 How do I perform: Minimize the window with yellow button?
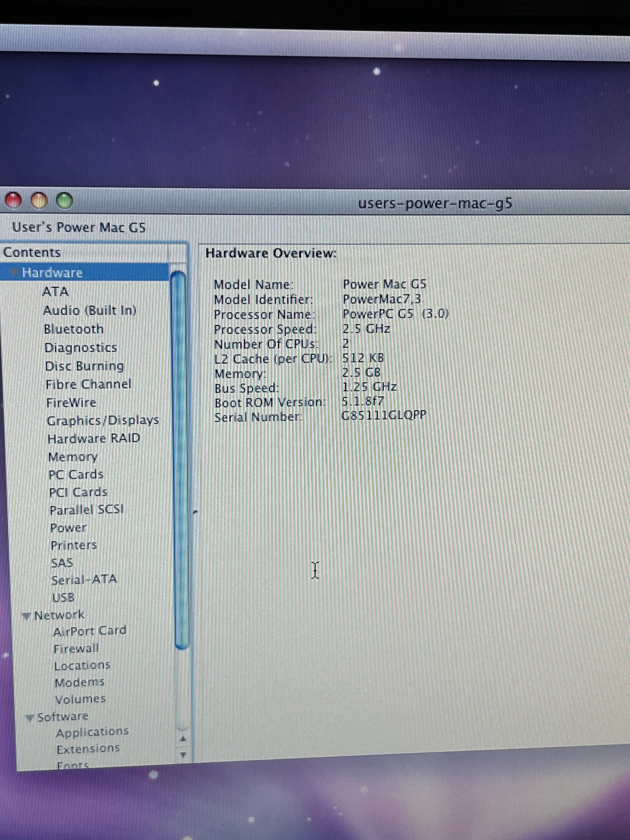39,200
